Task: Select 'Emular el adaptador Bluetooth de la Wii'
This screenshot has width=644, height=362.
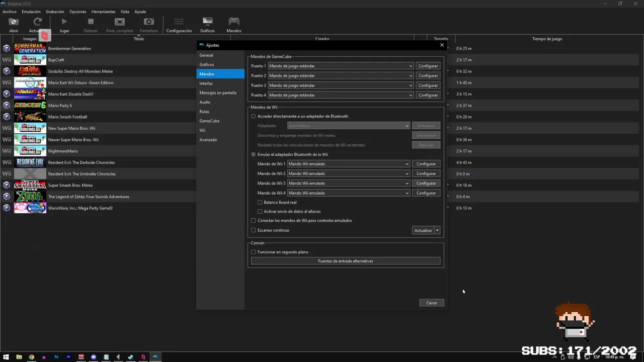Action: coord(254,154)
